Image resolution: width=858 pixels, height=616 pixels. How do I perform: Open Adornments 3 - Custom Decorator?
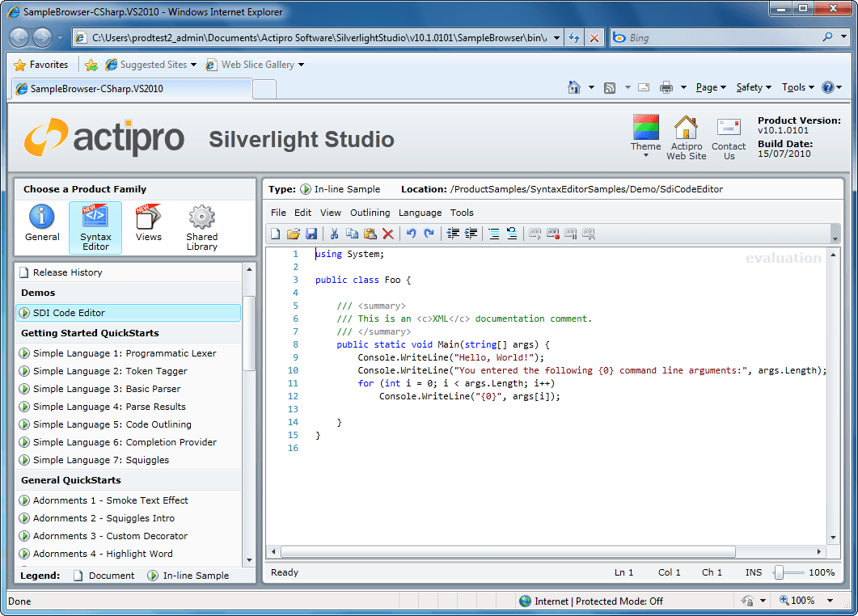pyautogui.click(x=110, y=536)
